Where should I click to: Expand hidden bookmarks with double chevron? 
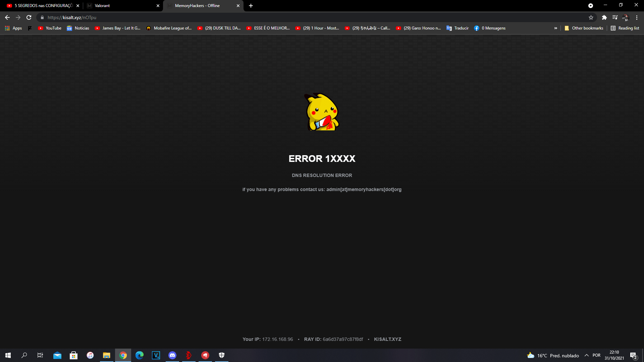point(555,28)
